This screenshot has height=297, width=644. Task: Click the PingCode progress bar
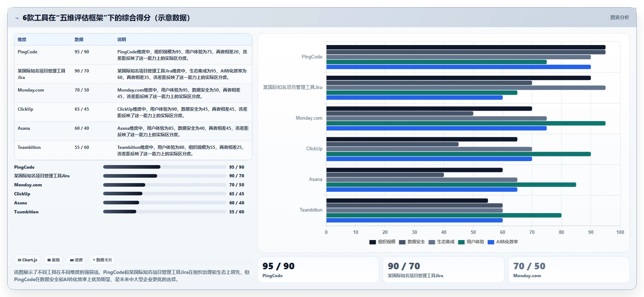point(165,167)
